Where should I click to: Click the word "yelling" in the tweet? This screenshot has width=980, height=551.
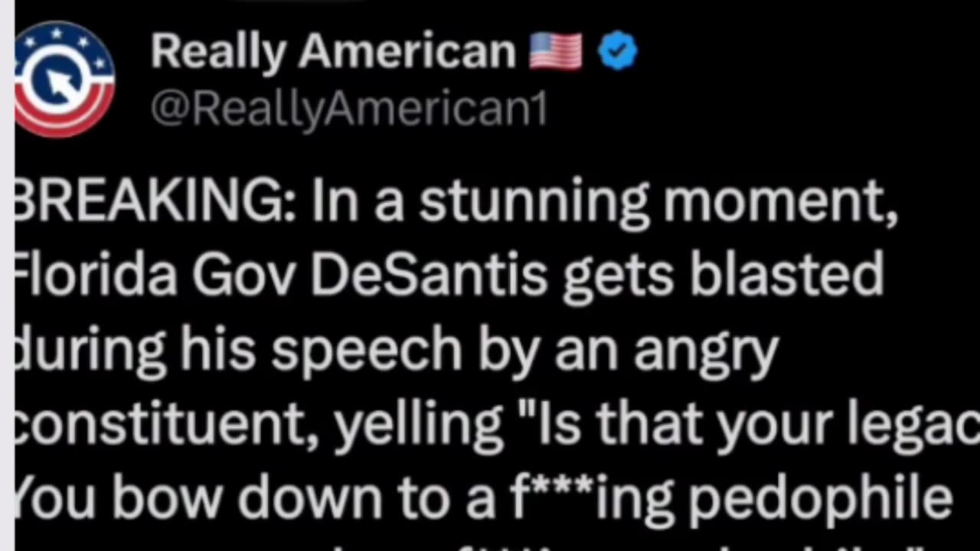coord(419,423)
